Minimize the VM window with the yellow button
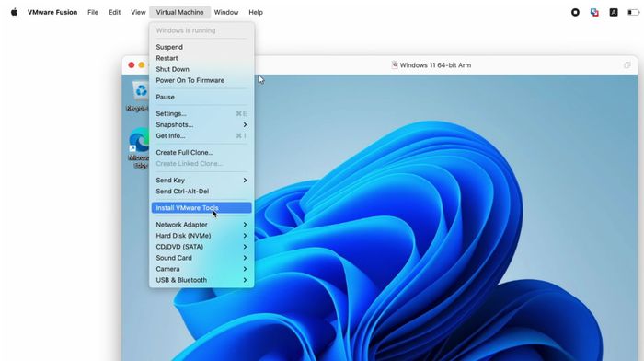The height and width of the screenshot is (361, 644). [142, 65]
